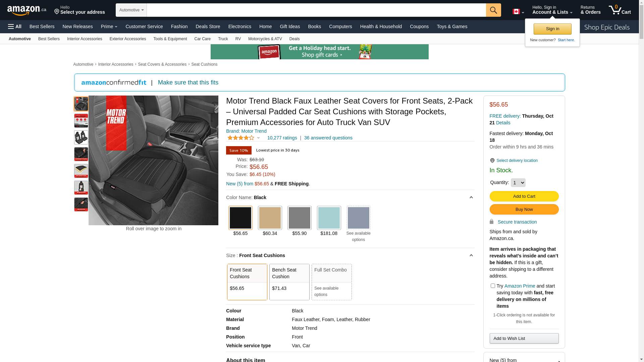The width and height of the screenshot is (644, 362).
Task: Open the Deals Store menu item
Action: click(208, 26)
